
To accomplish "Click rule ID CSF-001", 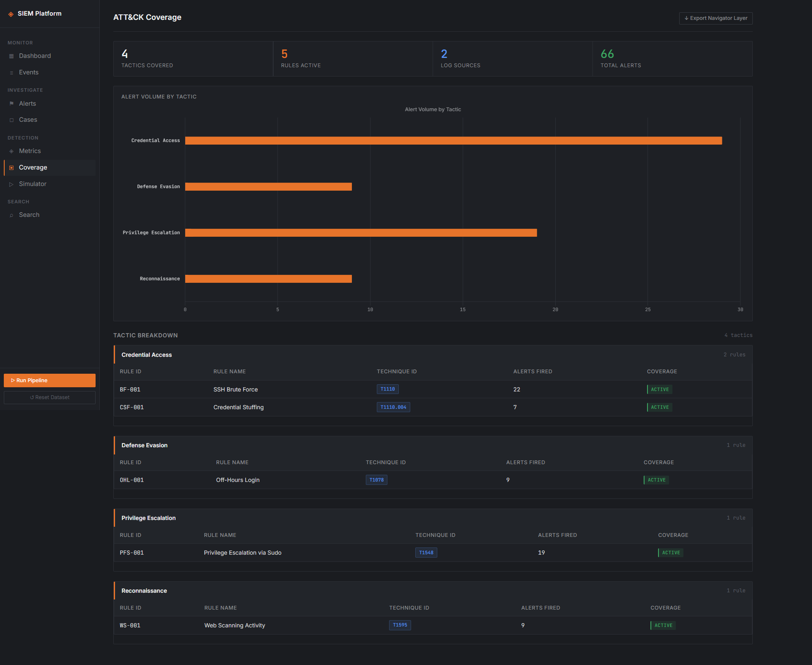I will [x=132, y=407].
